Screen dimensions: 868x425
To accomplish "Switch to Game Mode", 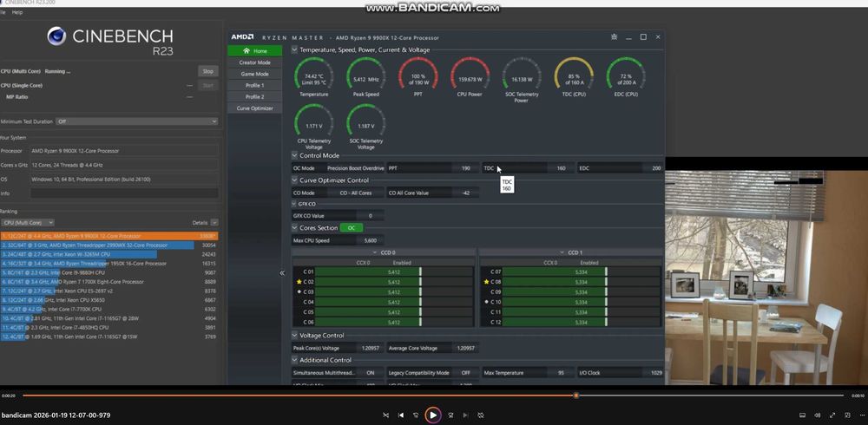I will 254,74.
